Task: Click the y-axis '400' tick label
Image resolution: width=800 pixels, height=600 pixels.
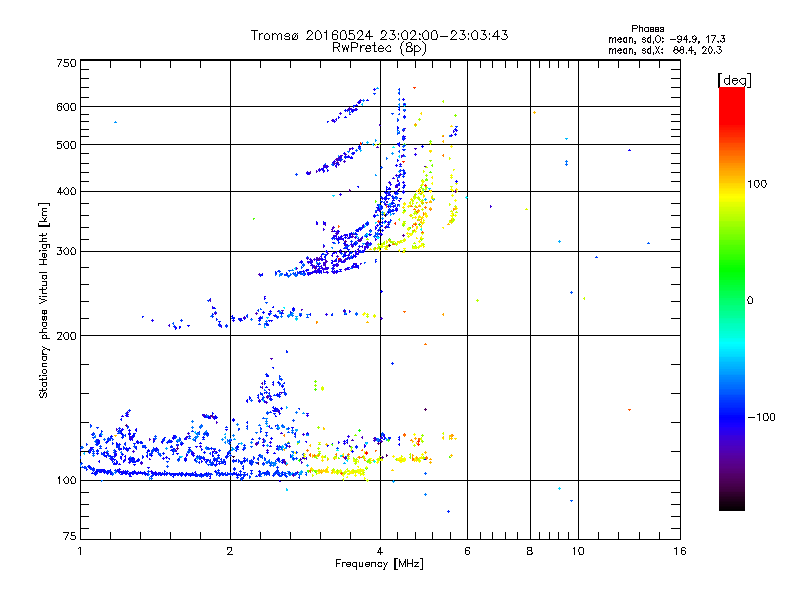Action: pyautogui.click(x=66, y=192)
